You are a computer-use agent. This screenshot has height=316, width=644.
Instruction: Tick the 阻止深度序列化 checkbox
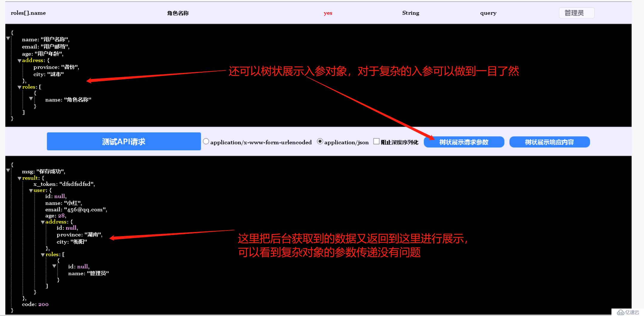376,141
